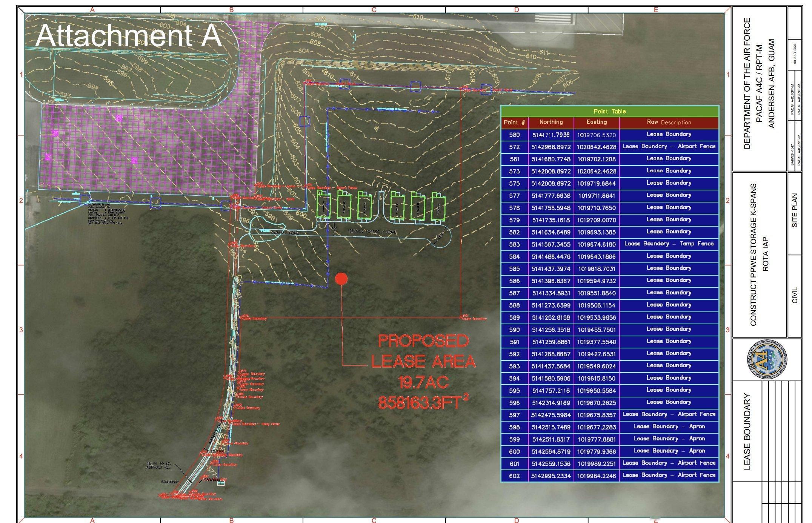The width and height of the screenshot is (812, 523).
Task: Click the blue square on fence left of magenta apron
Action: coord(85,199)
